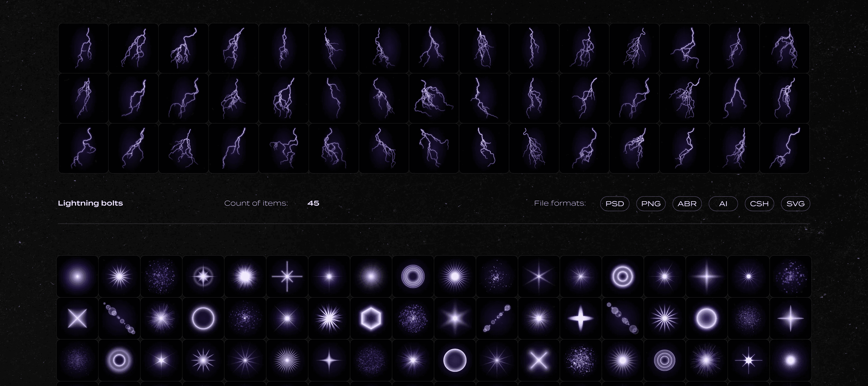The image size is (868, 386).
Task: Select the densely tangled lightning cluster thumbnail
Action: point(434,98)
